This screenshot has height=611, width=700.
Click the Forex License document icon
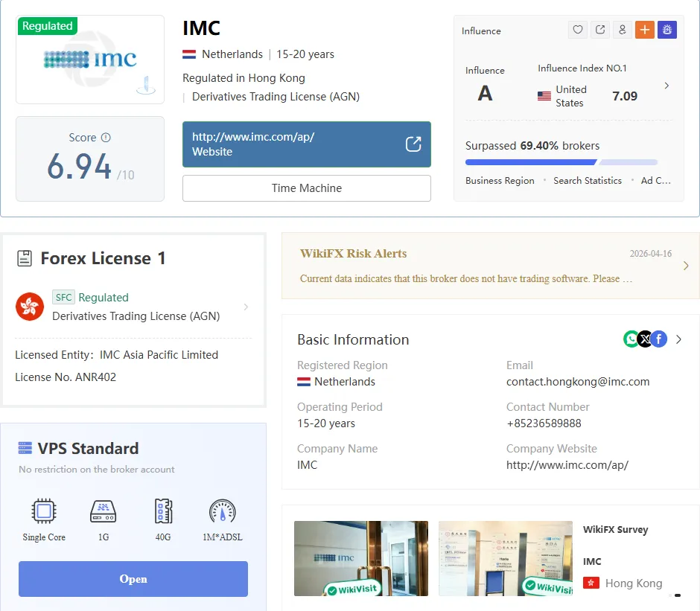pos(25,258)
